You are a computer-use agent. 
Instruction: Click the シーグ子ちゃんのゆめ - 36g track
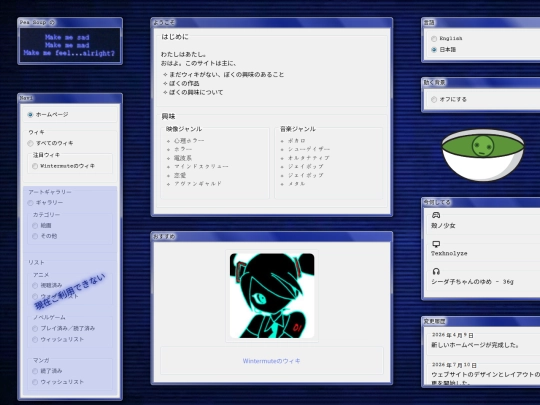click(x=472, y=282)
